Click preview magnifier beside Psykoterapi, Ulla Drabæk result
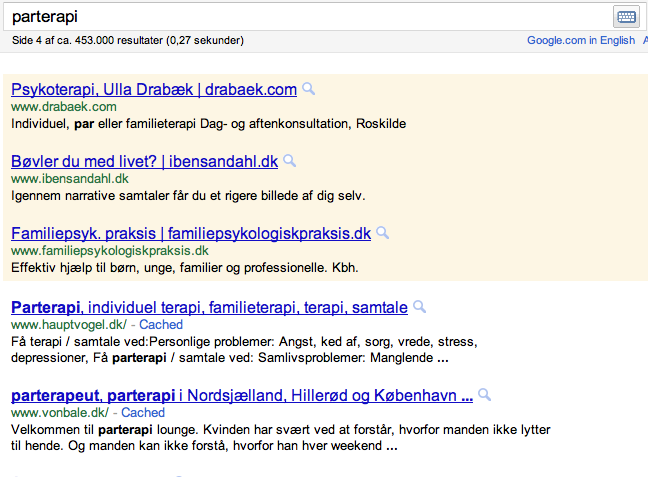 click(309, 89)
